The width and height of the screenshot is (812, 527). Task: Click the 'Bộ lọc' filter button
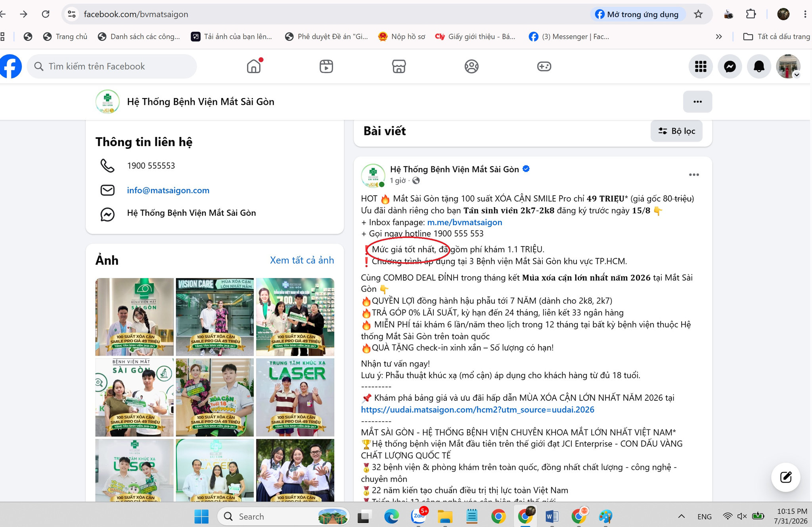pyautogui.click(x=676, y=131)
